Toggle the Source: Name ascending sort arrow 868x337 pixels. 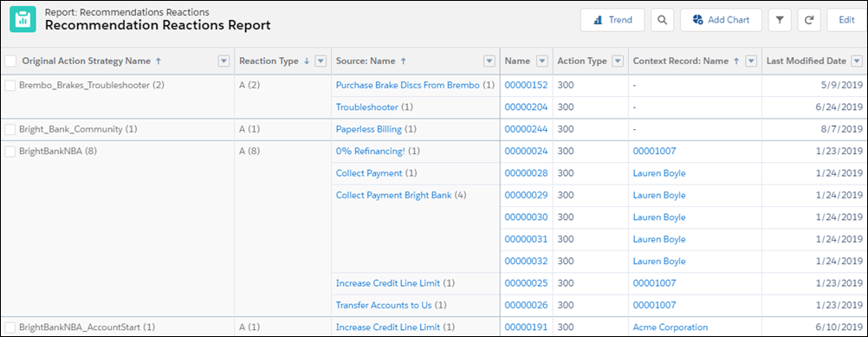[x=403, y=62]
